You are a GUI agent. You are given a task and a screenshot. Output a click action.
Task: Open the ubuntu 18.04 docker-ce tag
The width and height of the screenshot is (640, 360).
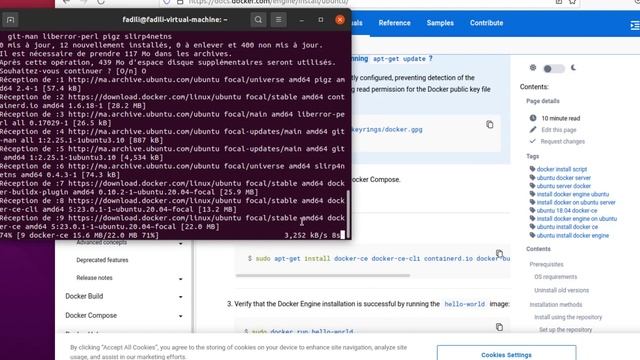pyautogui.click(x=567, y=211)
